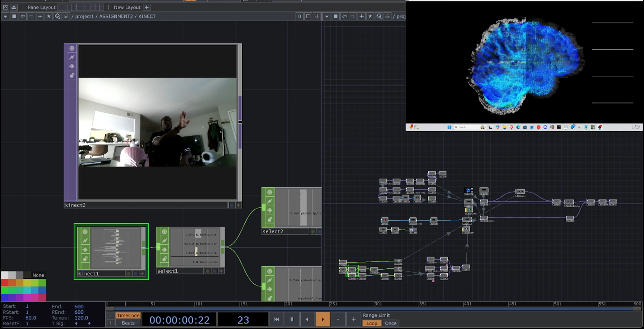Click the bookmark star icon in left pane
644x329 pixels.
pos(49,16)
